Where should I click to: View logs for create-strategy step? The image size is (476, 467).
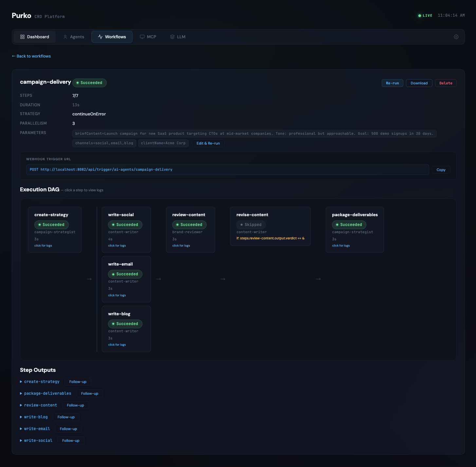click(43, 246)
